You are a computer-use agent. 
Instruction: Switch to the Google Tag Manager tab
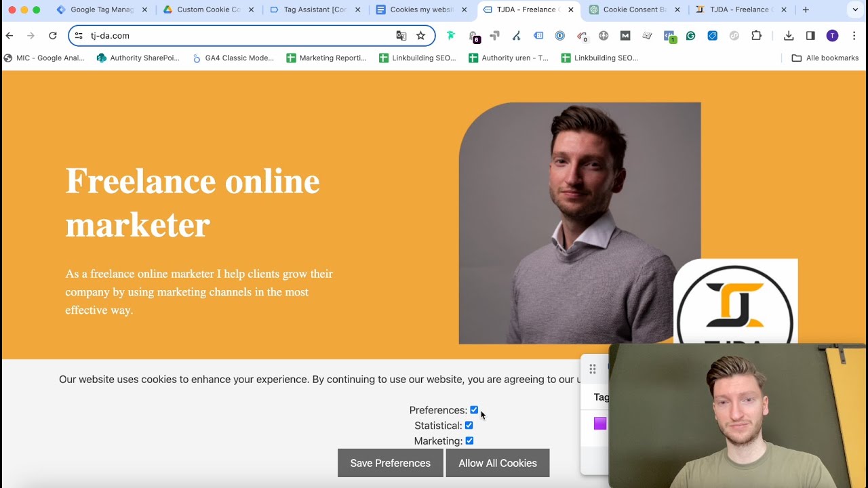tap(102, 9)
